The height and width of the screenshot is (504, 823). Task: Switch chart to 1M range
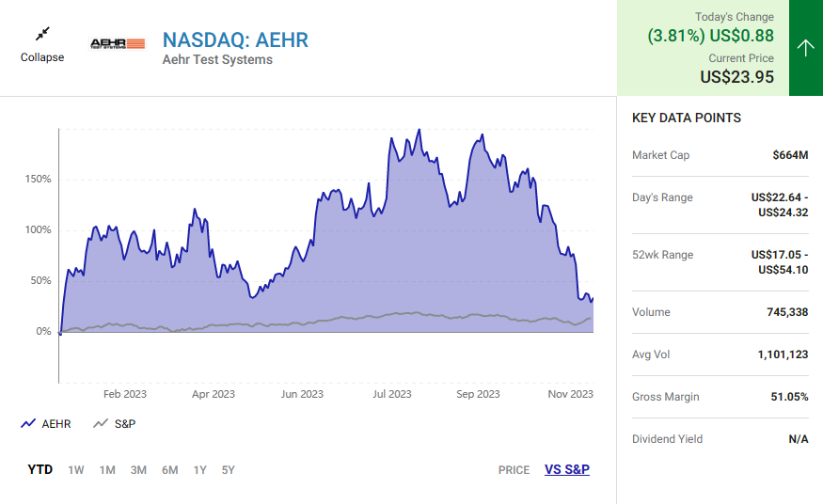pyautogui.click(x=107, y=470)
